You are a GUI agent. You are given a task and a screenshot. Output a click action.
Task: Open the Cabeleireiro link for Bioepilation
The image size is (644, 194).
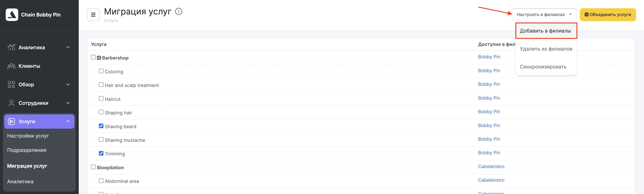[491, 167]
